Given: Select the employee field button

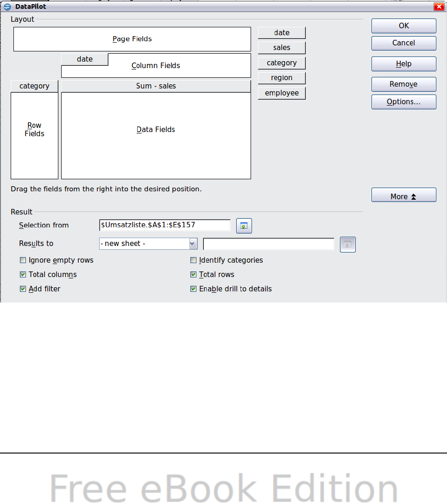Looking at the screenshot, I should 282,93.
